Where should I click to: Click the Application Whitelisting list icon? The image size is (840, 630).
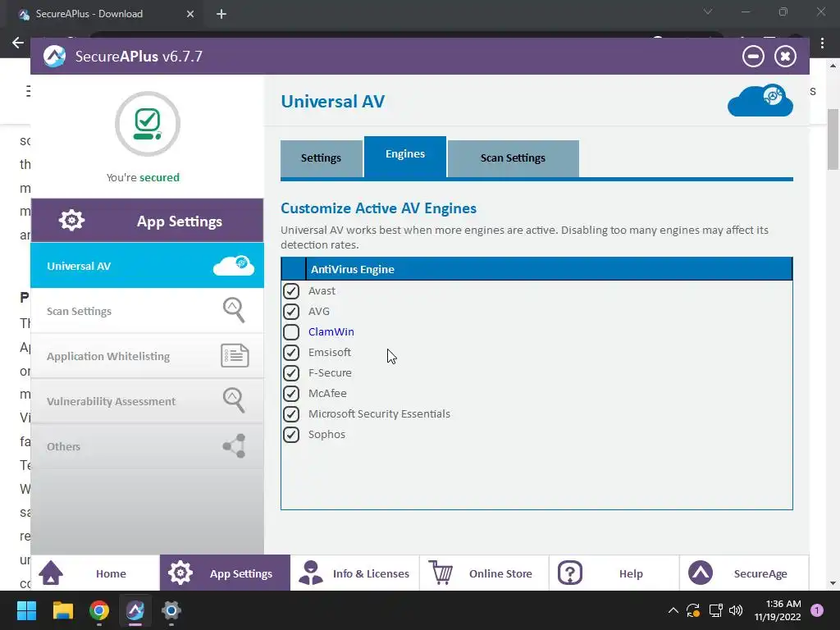[235, 356]
